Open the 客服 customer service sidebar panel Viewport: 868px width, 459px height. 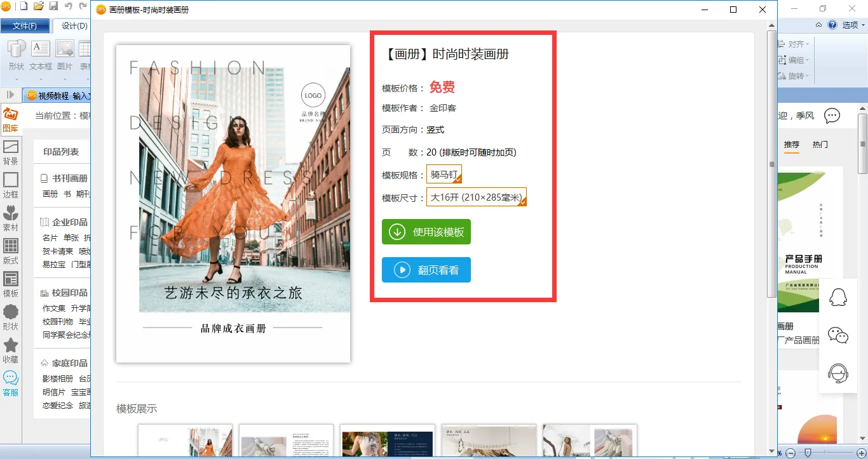click(10, 384)
